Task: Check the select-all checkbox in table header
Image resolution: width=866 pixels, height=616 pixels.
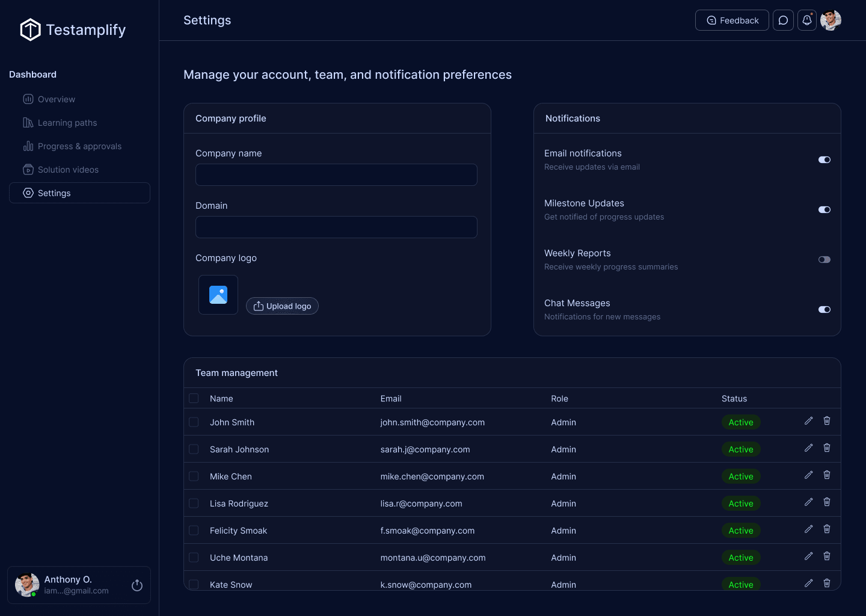Action: point(194,398)
